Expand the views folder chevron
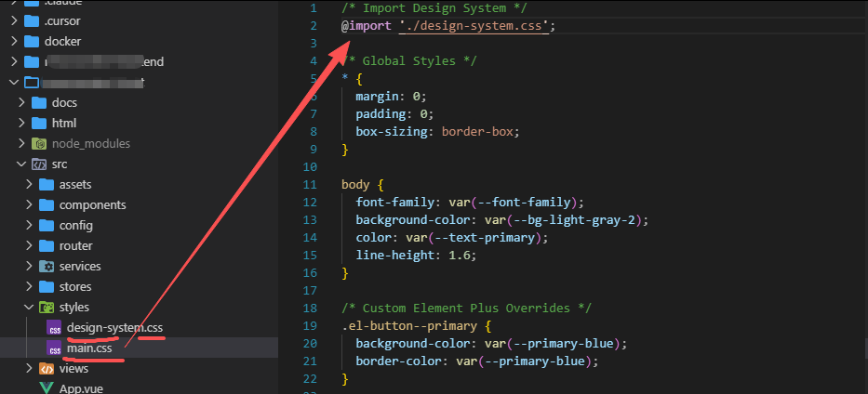This screenshot has height=394, width=868. click(x=29, y=369)
